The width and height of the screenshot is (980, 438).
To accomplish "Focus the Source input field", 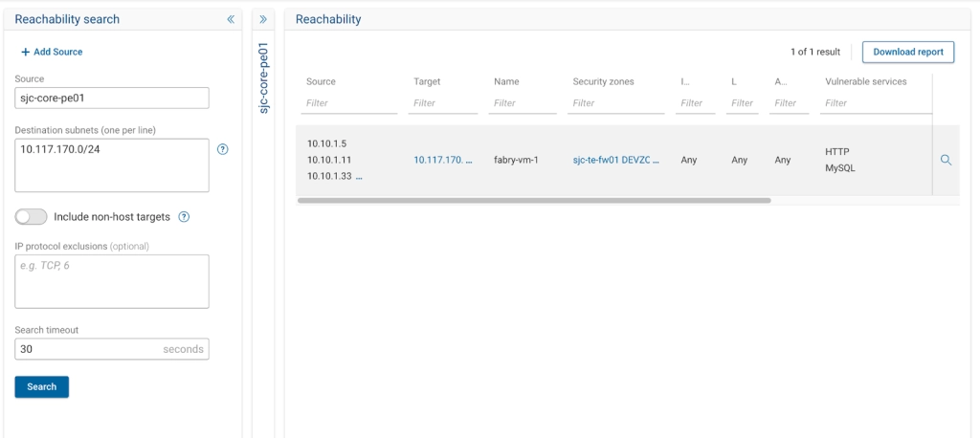I will click(112, 99).
